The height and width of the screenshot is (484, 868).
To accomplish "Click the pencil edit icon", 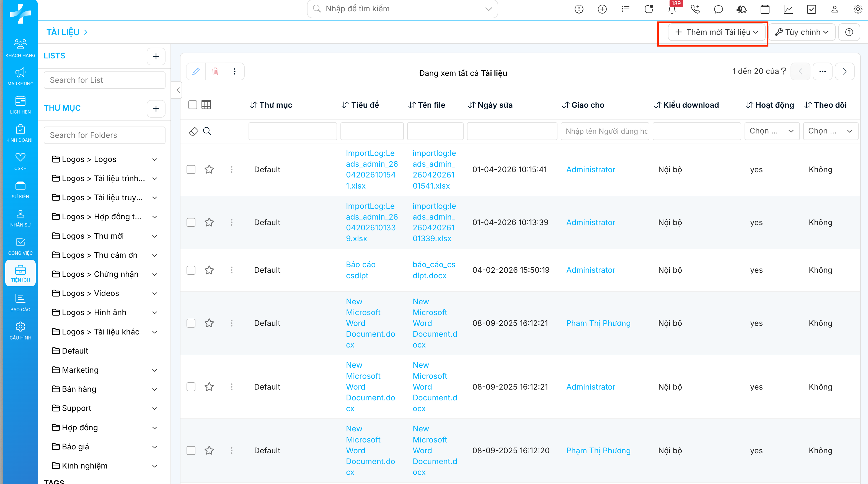I will click(196, 71).
